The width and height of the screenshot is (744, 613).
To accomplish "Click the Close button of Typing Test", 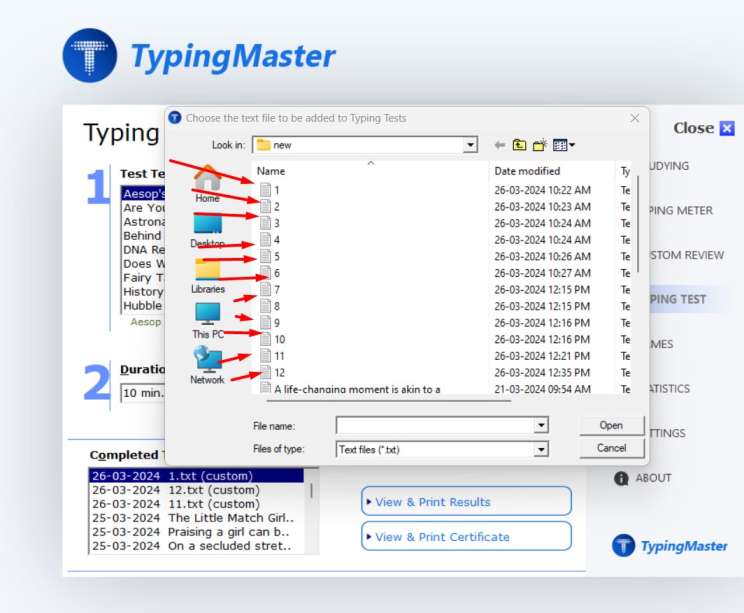I will (704, 128).
